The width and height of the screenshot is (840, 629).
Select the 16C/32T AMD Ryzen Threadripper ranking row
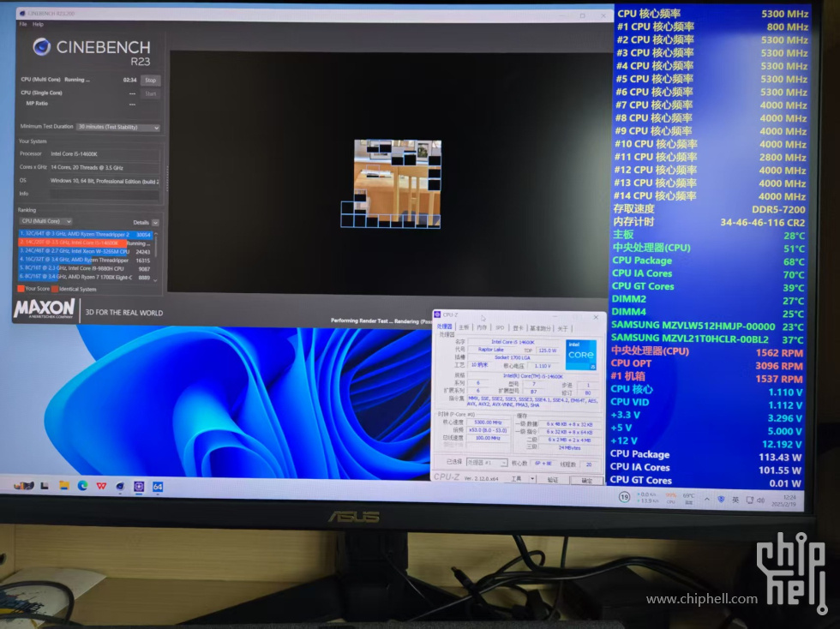(86, 260)
